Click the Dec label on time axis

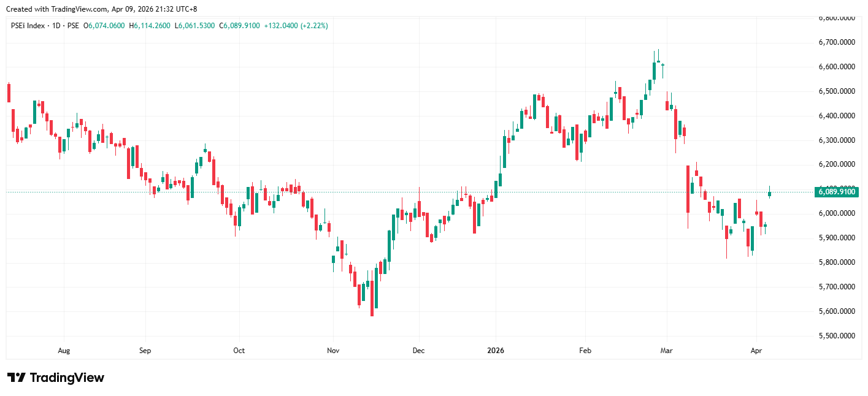tap(418, 351)
